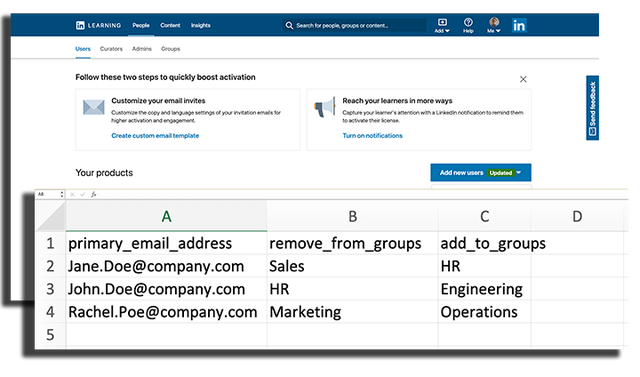640x377 pixels.
Task: Click the envelope email invites icon
Action: click(93, 107)
